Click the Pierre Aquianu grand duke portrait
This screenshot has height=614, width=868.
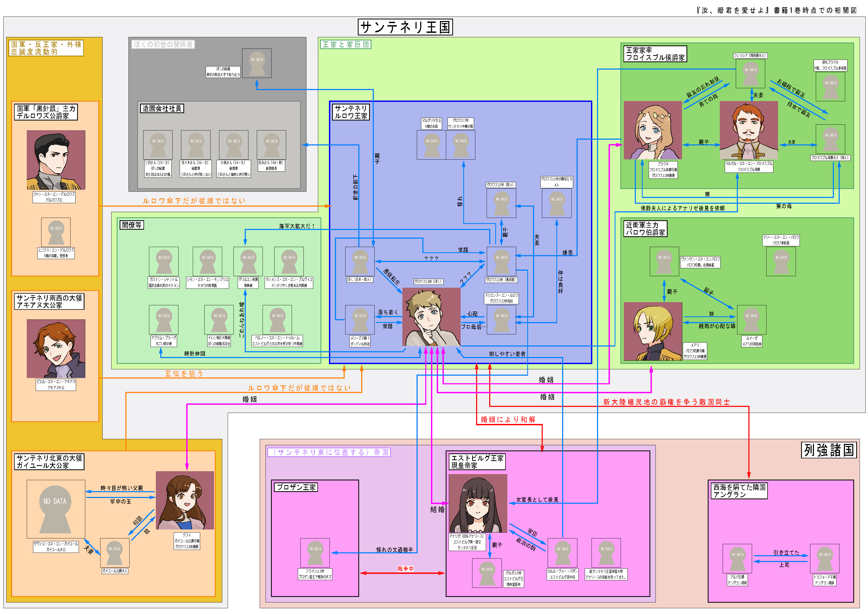pos(56,348)
